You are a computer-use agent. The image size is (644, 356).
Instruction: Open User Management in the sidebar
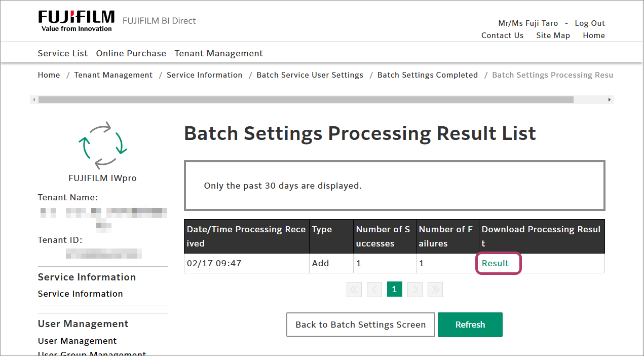(x=77, y=341)
